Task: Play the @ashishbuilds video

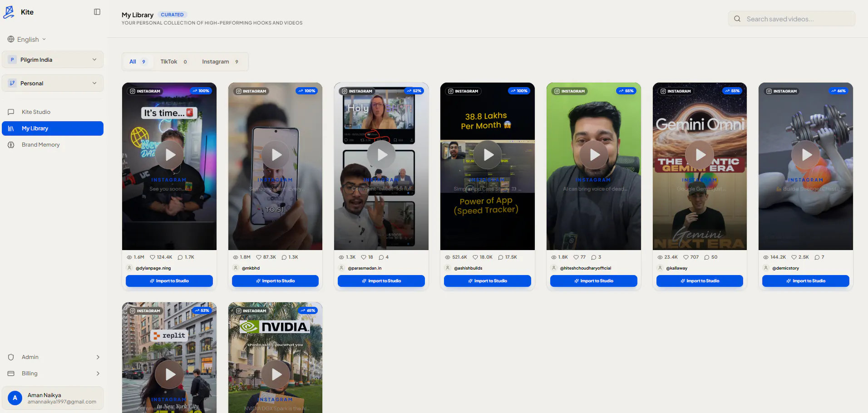Action: click(x=488, y=155)
